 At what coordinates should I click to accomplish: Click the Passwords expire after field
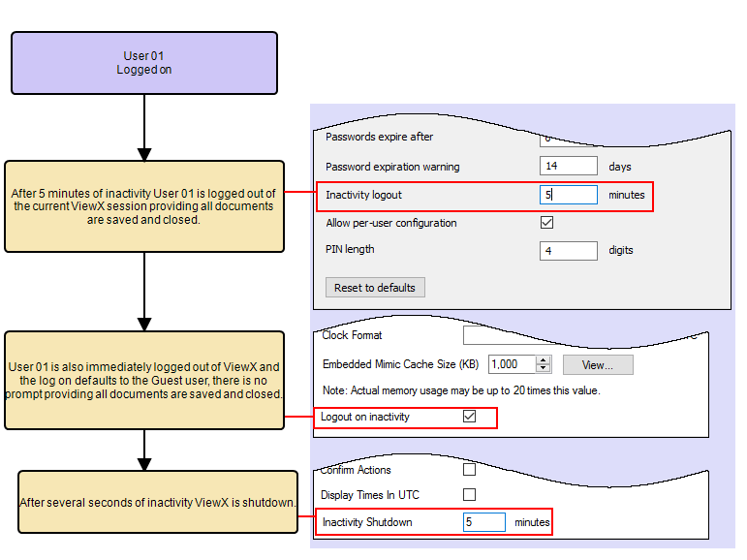point(569,139)
